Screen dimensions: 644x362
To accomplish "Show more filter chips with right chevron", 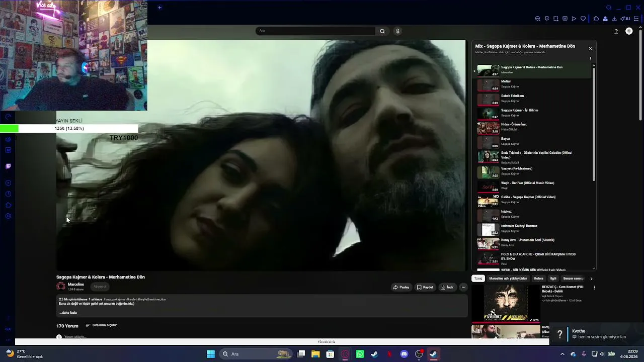I will [591, 279].
